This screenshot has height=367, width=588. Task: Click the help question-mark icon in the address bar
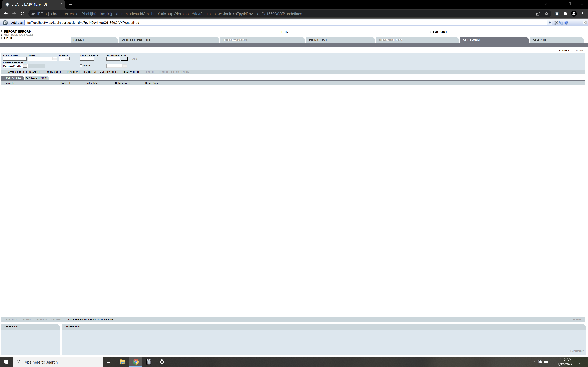click(567, 23)
